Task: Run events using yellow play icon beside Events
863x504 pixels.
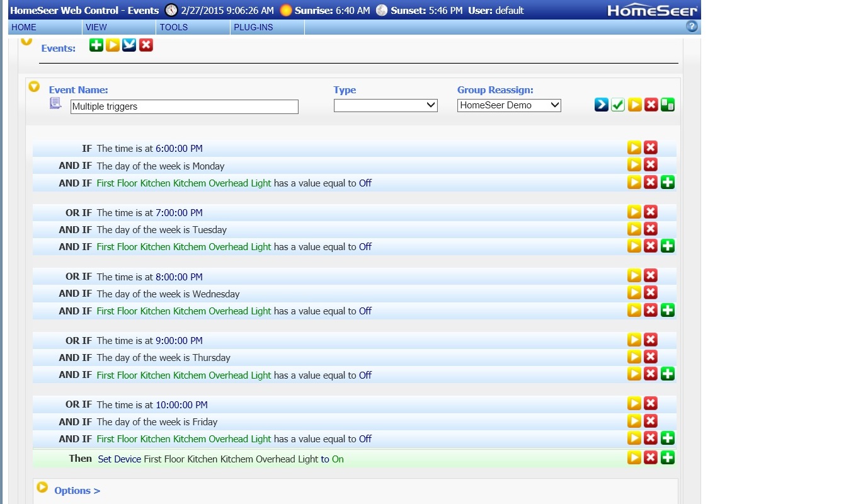Action: click(x=113, y=45)
